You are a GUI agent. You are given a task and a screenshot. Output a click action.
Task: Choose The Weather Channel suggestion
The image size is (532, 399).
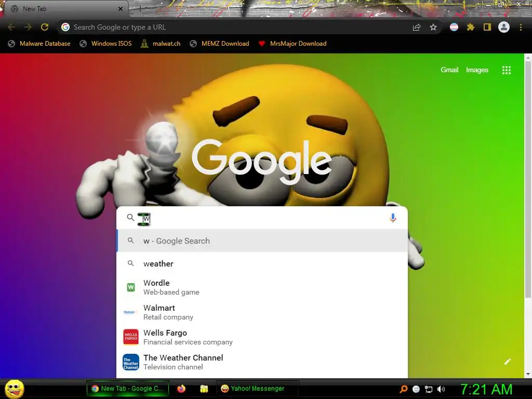point(262,362)
